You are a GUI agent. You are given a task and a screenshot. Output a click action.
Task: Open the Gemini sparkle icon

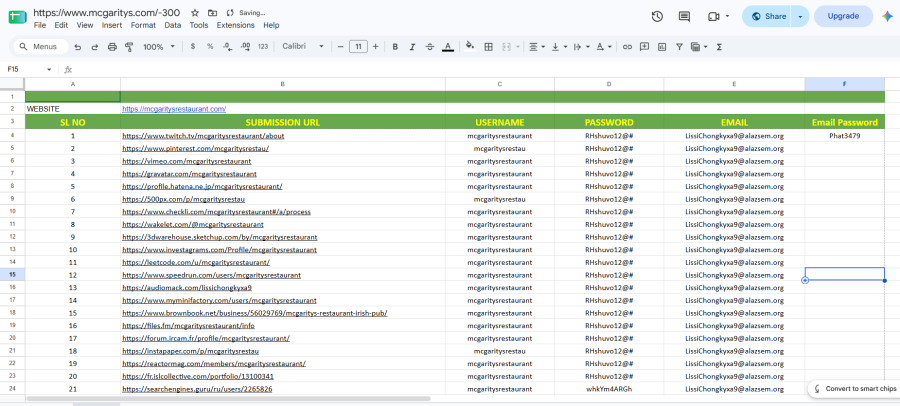click(x=887, y=17)
